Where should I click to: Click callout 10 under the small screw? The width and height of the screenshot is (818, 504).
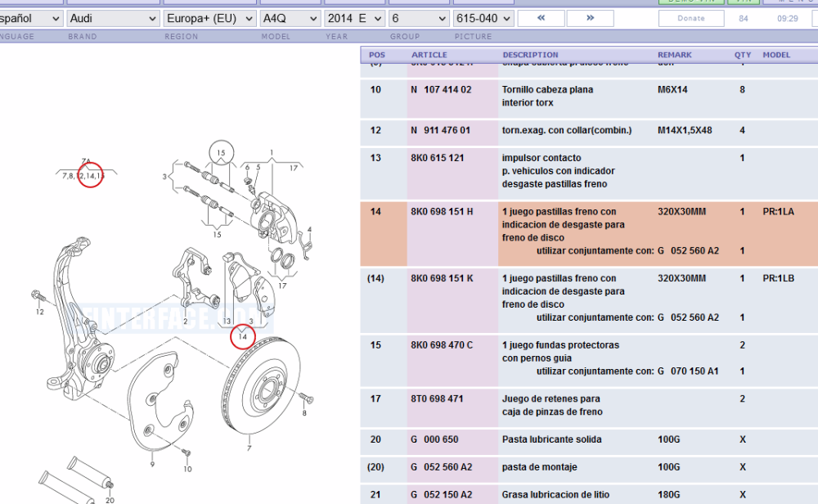coord(187,469)
